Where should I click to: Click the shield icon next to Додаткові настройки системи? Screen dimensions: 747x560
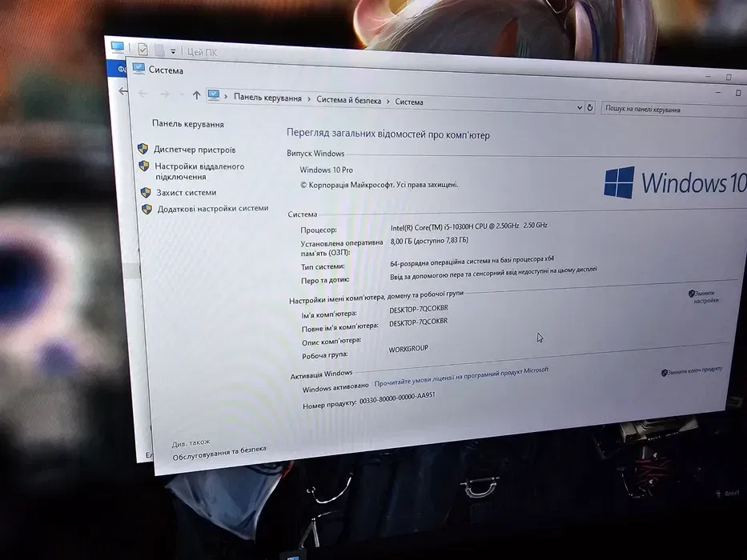click(147, 209)
